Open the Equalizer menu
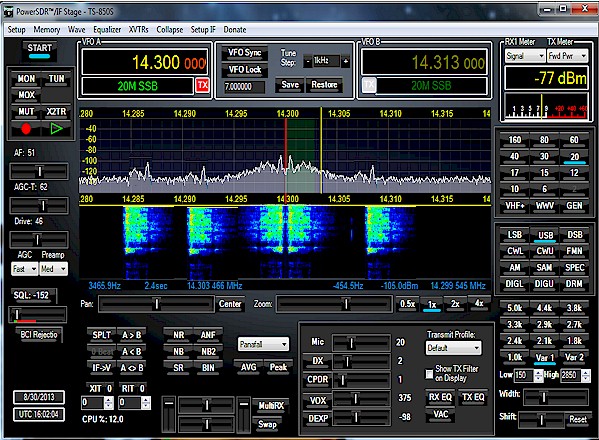 pos(107,30)
